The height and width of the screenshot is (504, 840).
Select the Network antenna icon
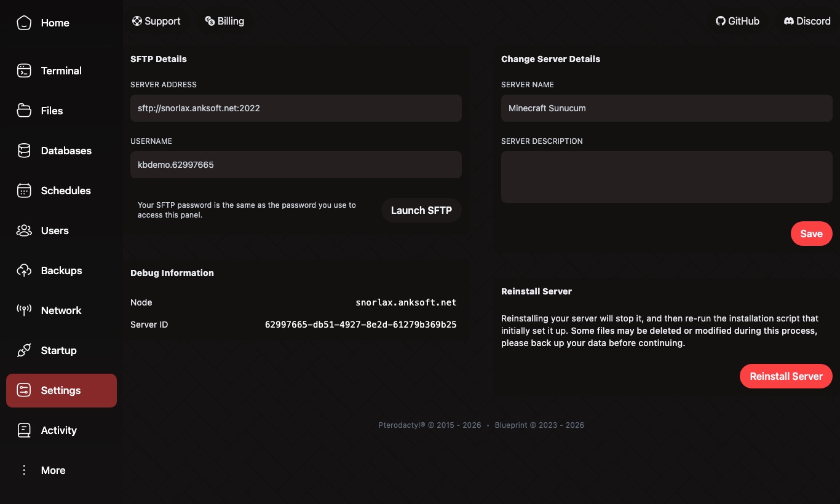(24, 310)
